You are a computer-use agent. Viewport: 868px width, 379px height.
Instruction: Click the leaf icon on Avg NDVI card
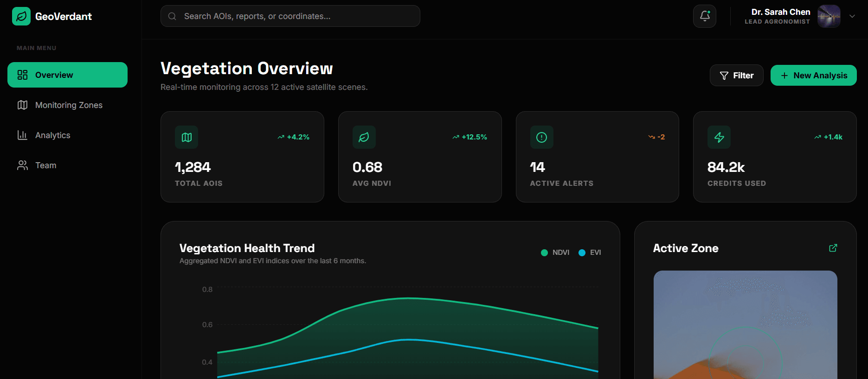(364, 137)
